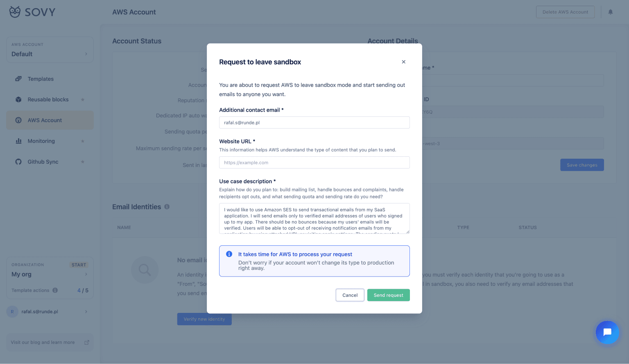Click the Template actions info icon

tap(55, 290)
